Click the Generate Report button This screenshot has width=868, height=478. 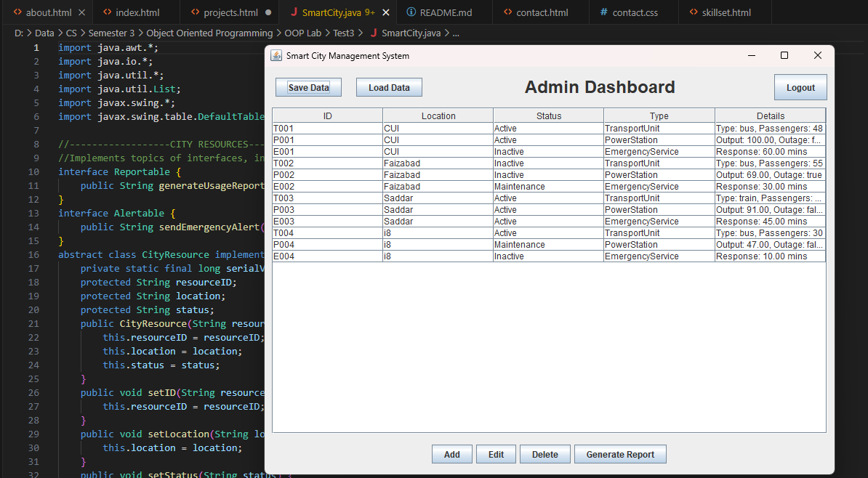point(620,454)
